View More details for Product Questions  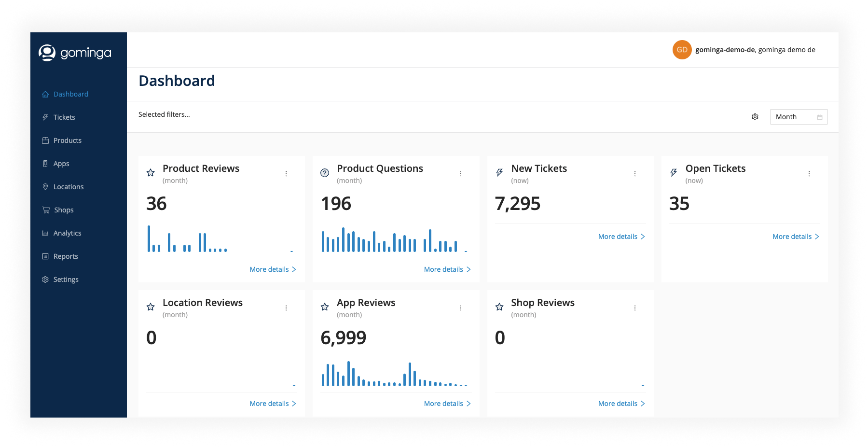(447, 269)
